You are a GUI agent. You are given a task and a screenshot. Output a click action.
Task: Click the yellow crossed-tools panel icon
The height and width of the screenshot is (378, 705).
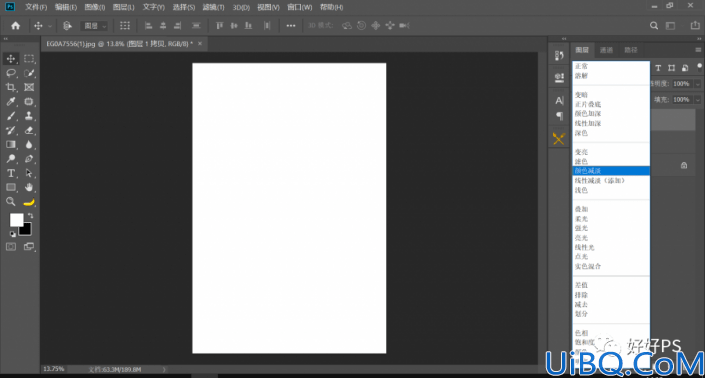point(558,138)
